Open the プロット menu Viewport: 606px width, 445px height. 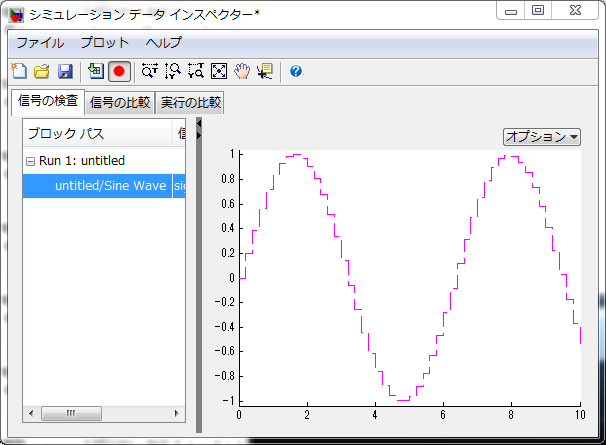coord(105,43)
